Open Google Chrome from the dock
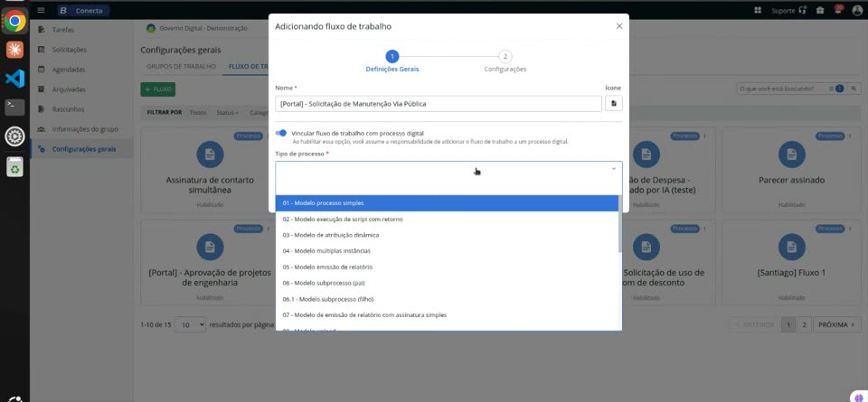The height and width of the screenshot is (402, 868). [15, 22]
